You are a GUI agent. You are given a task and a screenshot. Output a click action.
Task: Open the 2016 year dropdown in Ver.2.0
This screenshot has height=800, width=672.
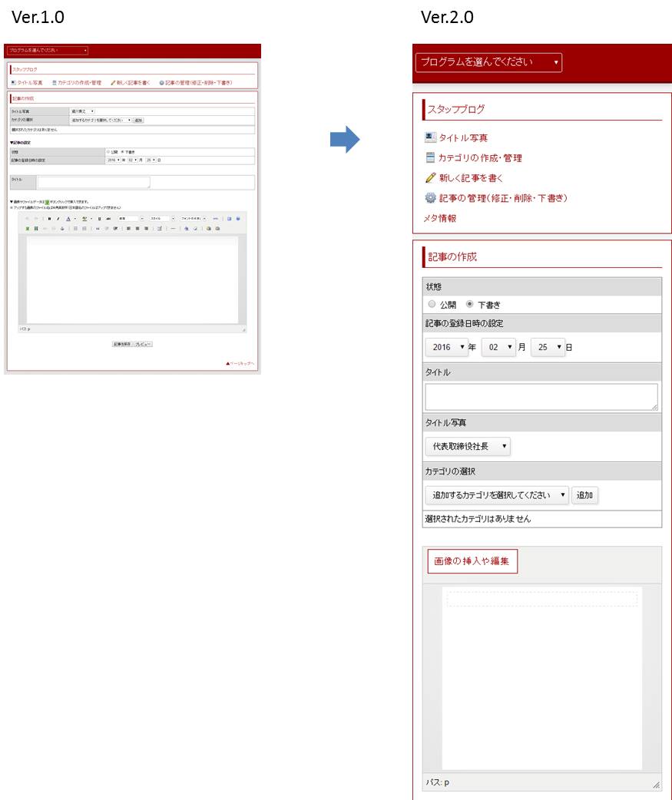coord(447,347)
